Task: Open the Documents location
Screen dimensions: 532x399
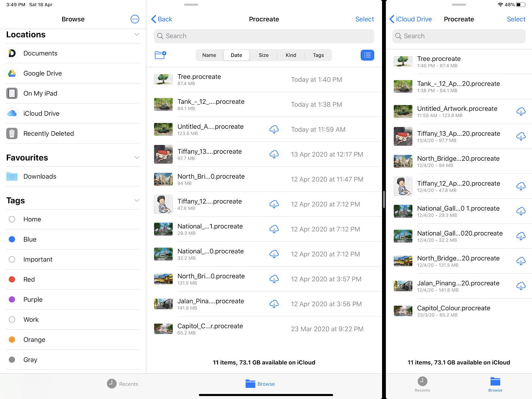Action: coord(73,53)
